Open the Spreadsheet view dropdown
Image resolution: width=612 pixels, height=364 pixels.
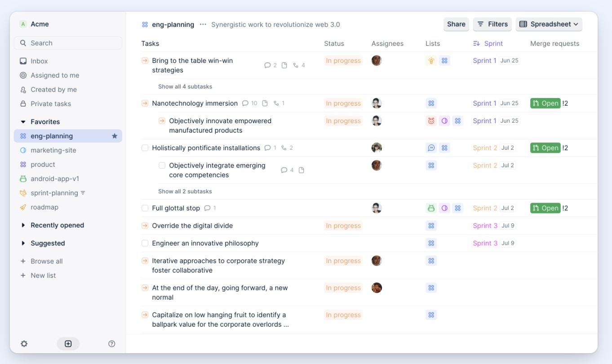coord(549,24)
